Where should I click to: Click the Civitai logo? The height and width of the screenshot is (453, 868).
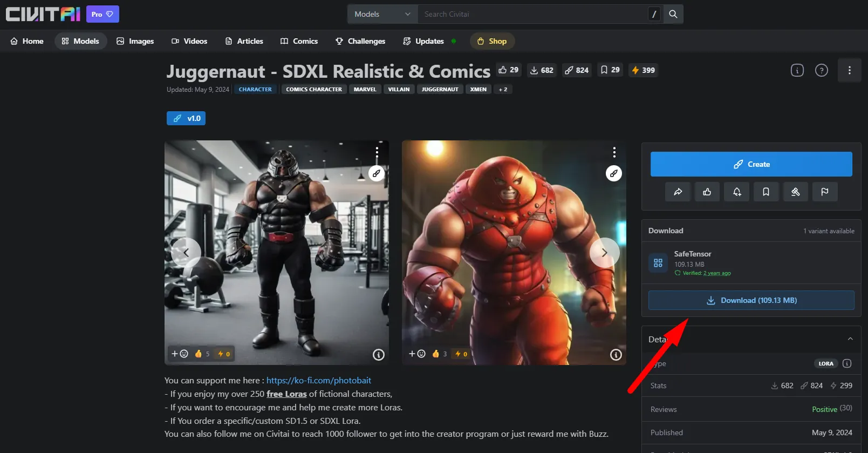(43, 14)
